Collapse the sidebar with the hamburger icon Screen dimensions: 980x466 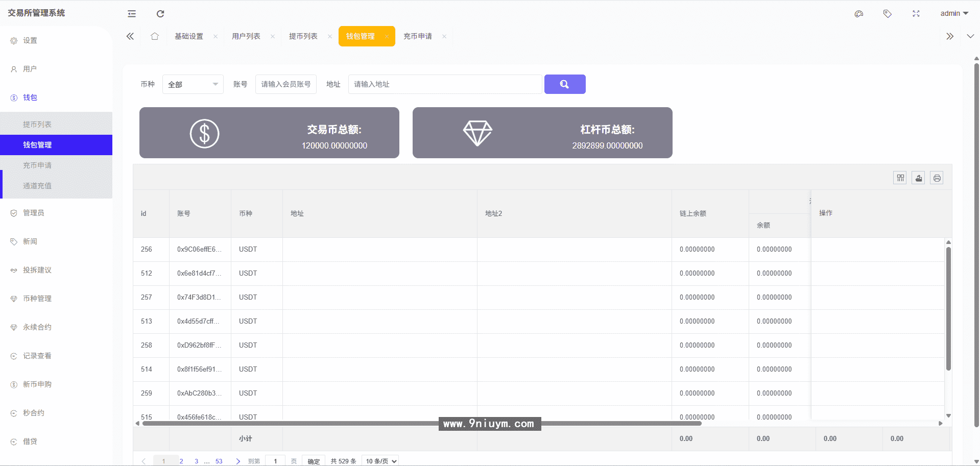click(x=131, y=14)
